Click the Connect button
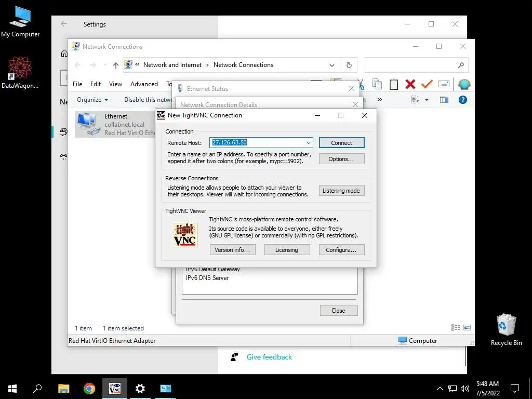 [342, 143]
